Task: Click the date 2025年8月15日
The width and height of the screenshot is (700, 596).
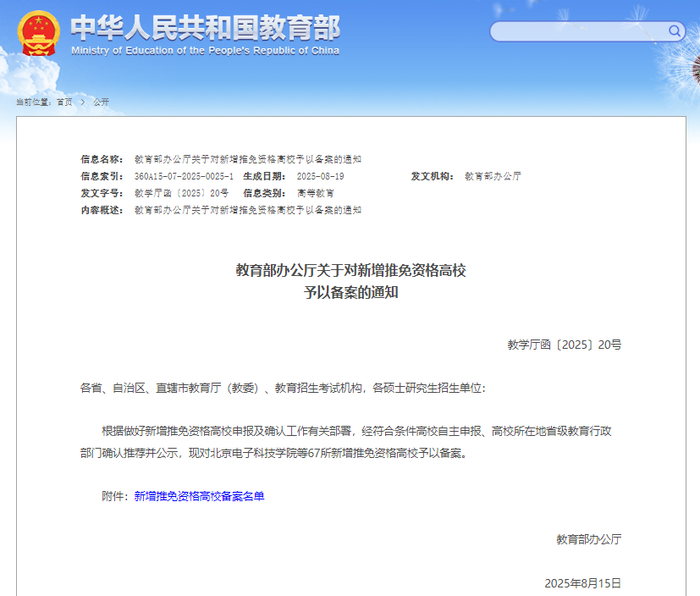Action: click(x=583, y=583)
